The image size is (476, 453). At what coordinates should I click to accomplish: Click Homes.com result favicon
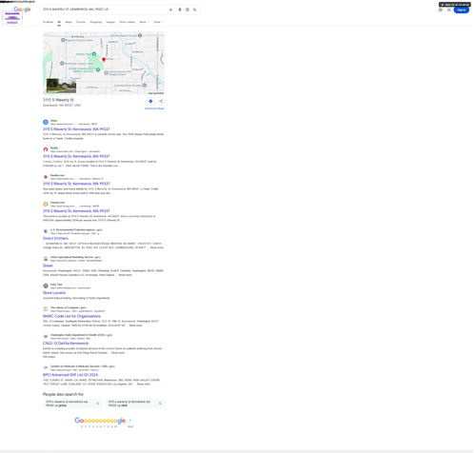[x=46, y=204]
